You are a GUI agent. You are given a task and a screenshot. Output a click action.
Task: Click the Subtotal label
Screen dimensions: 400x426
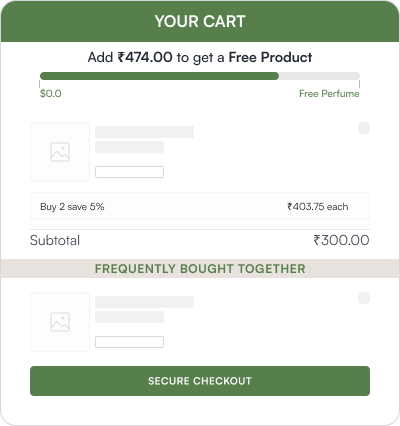(55, 240)
